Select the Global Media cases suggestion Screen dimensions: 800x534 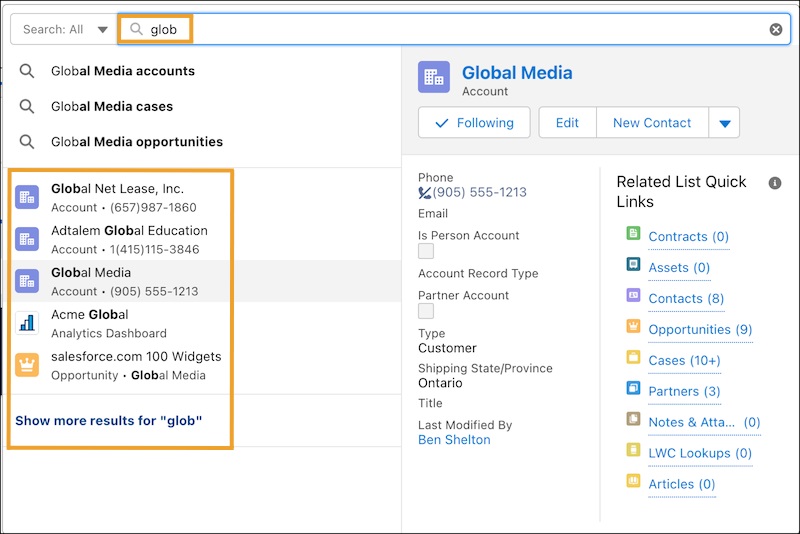tap(112, 106)
